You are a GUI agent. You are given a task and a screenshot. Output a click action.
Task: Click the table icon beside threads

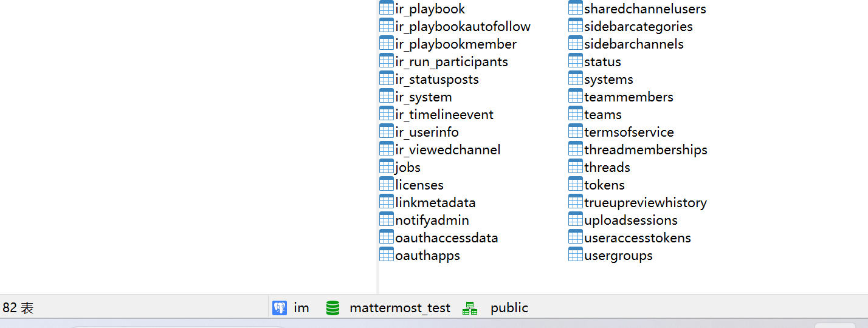tap(575, 166)
